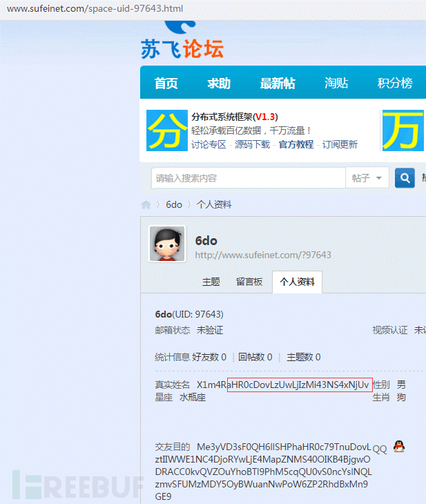Click the 主题数 0 statistic
This screenshot has width=426, height=504.
pyautogui.click(x=304, y=357)
